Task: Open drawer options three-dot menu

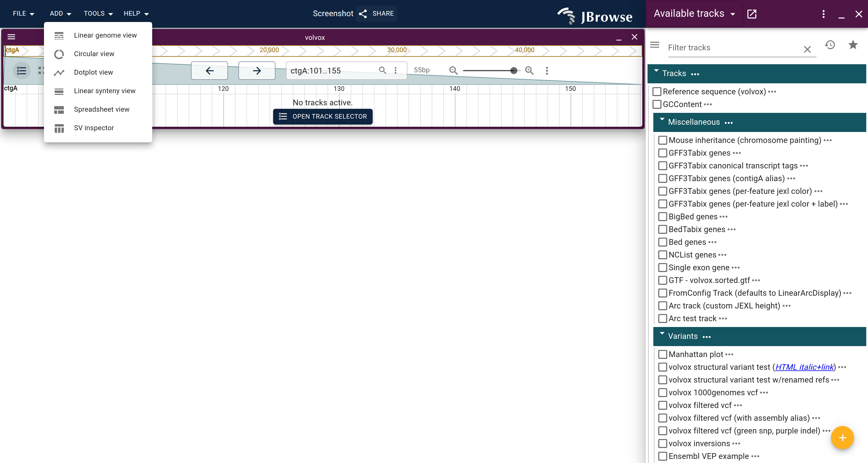Action: point(823,14)
